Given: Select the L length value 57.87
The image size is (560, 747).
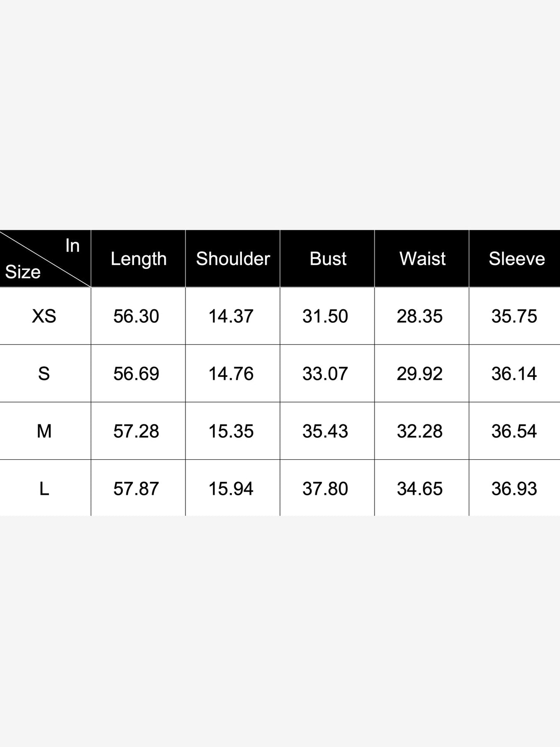Looking at the screenshot, I should (x=136, y=488).
